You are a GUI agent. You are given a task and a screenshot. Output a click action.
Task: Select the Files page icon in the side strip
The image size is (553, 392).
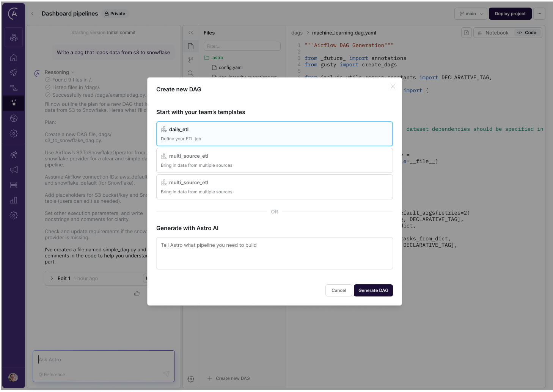tap(191, 46)
